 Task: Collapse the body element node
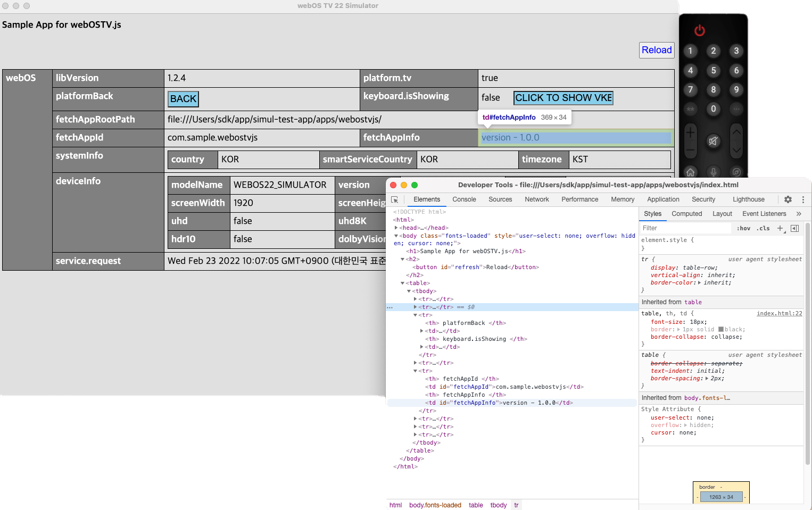(396, 236)
